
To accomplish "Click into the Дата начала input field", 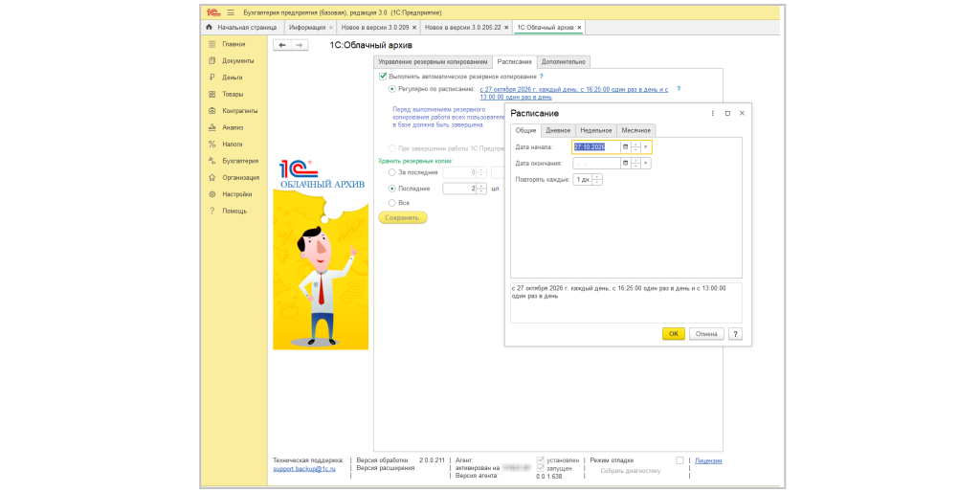I will point(596,146).
